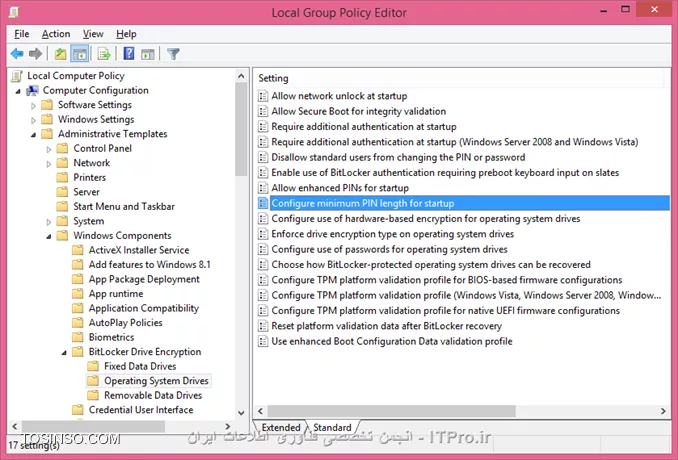Expand the Network node

[x=48, y=164]
